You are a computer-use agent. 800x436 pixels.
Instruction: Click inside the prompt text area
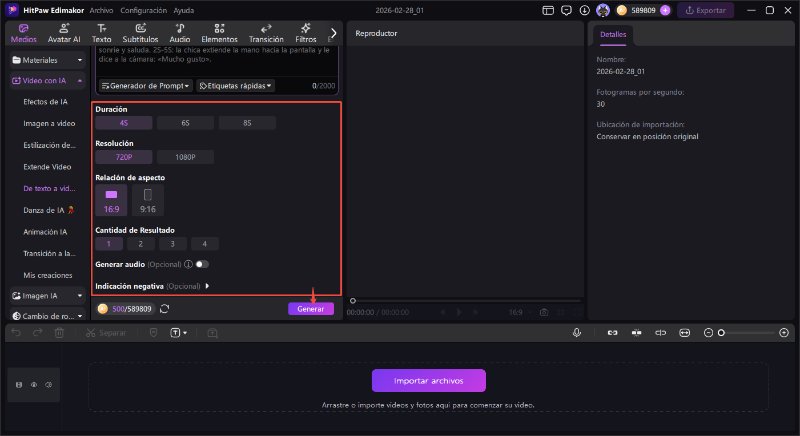pos(217,60)
